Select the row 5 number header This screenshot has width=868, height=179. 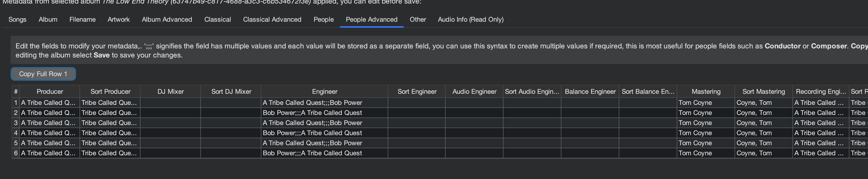[16, 143]
